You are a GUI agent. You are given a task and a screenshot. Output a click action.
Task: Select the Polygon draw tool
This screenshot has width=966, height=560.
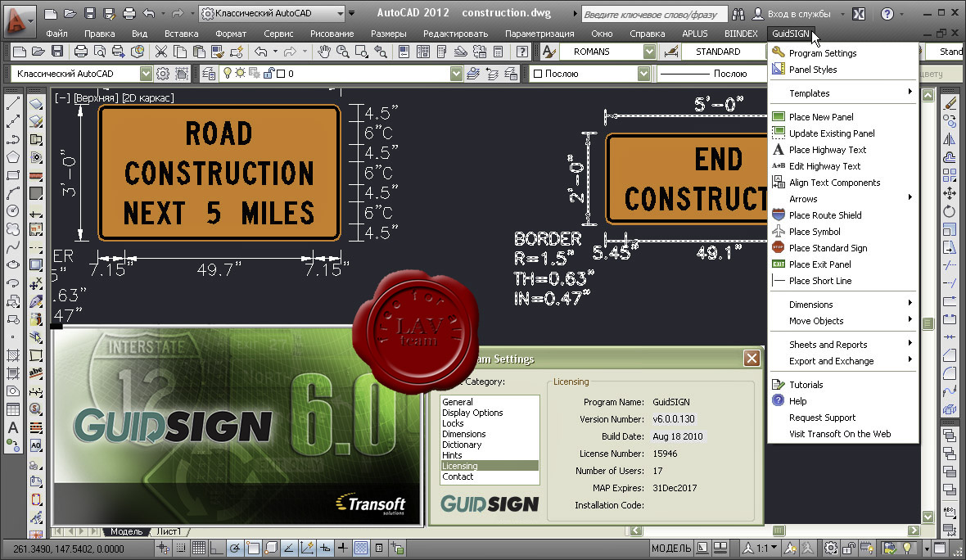pyautogui.click(x=13, y=157)
